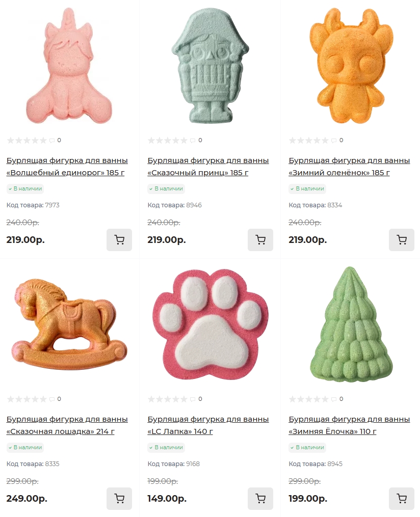Add «Волшебный единорог» to cart

[x=119, y=240]
